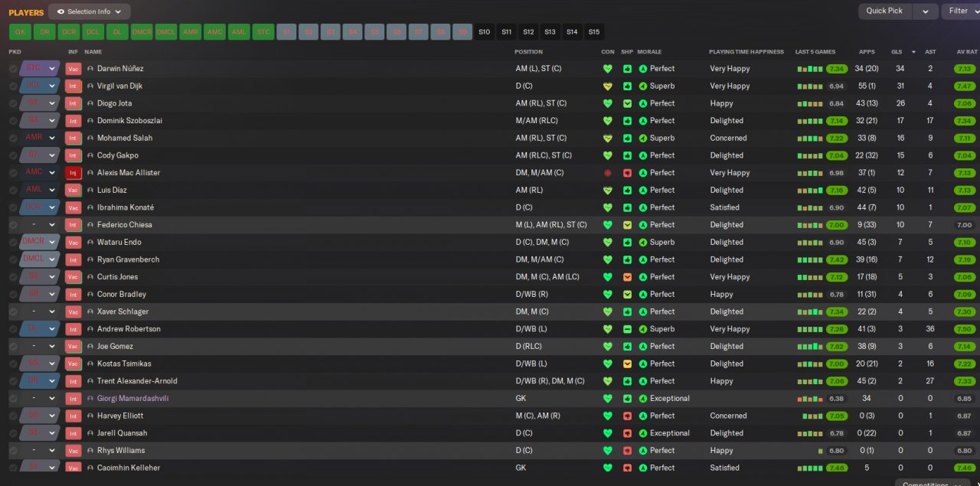Toggle the picked checkmark for Mohamed Salah
The width and height of the screenshot is (980, 486).
click(x=13, y=138)
